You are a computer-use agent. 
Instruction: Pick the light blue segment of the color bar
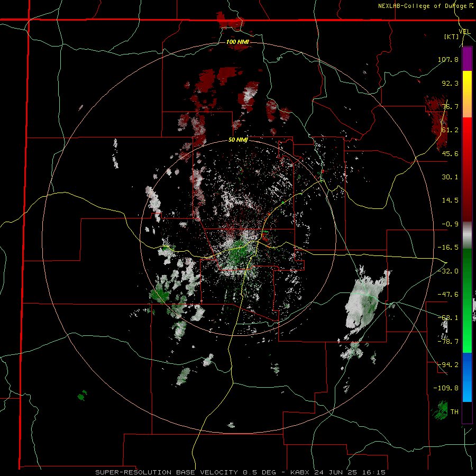click(x=467, y=389)
